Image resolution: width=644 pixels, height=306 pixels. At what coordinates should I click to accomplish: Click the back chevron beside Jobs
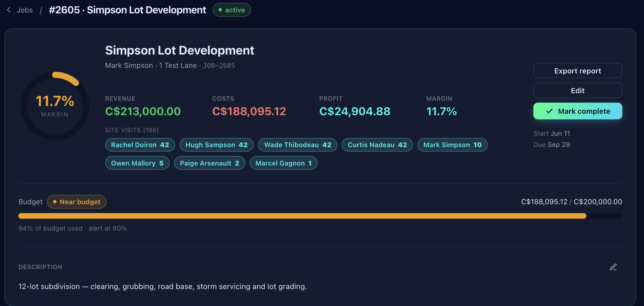pyautogui.click(x=9, y=10)
